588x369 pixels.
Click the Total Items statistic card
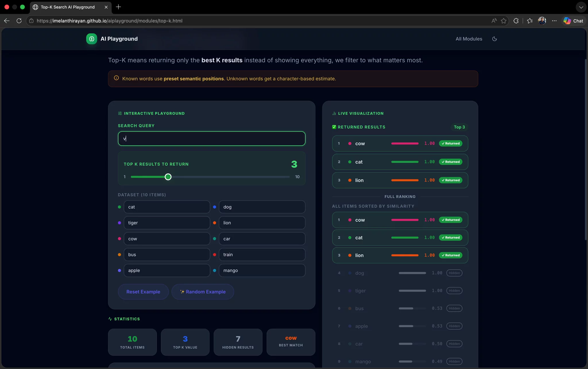[132, 342]
